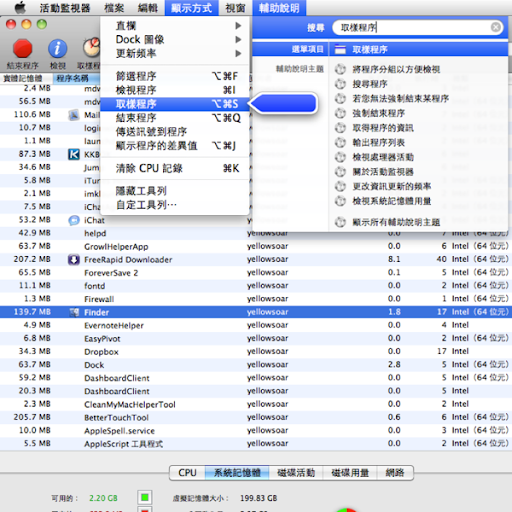
Task: Choose 檢視程序 from the menu
Action: click(175, 90)
